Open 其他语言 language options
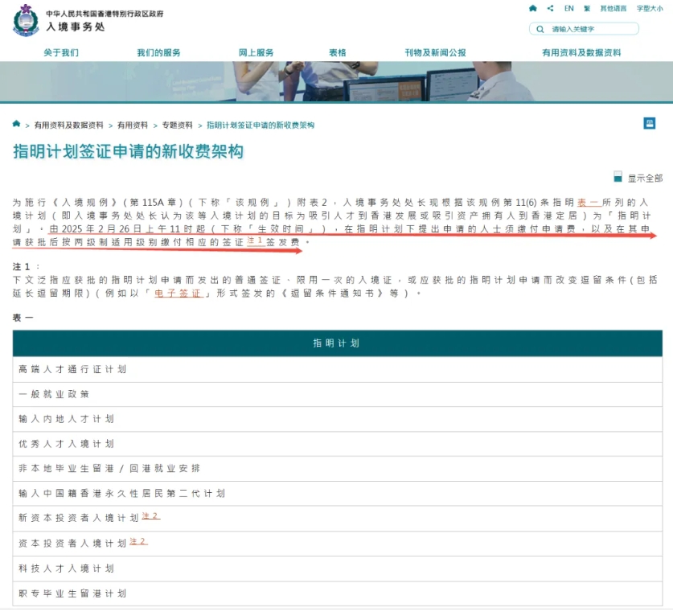The height and width of the screenshot is (616, 673). point(613,8)
